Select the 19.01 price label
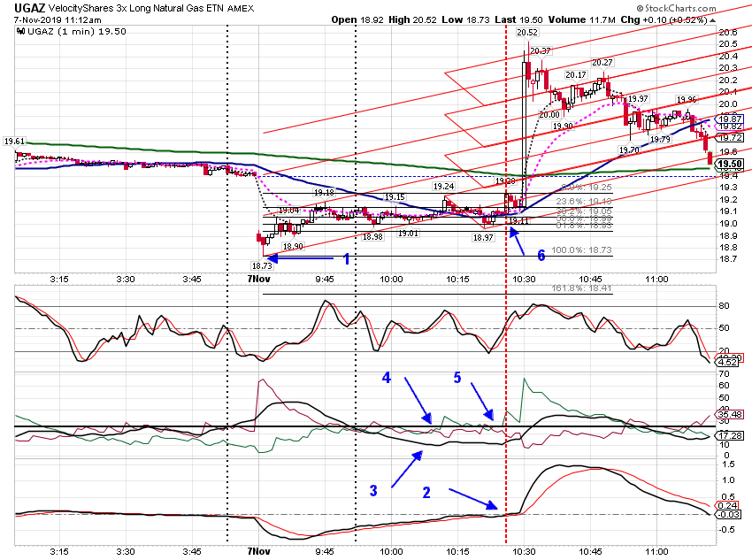Viewport: 752px width, 560px height. (x=408, y=234)
